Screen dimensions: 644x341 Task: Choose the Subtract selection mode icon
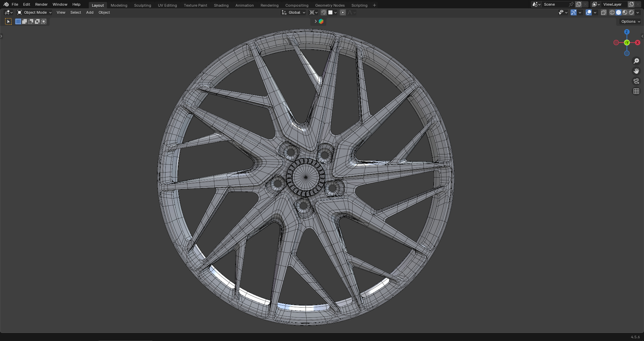pyautogui.click(x=31, y=21)
